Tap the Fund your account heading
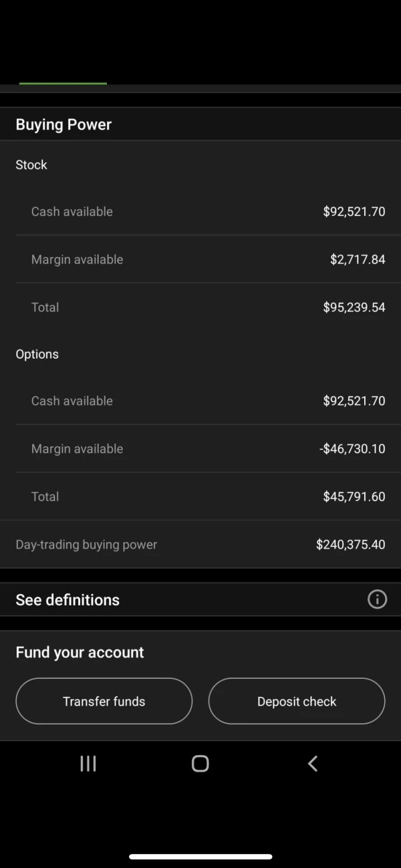Screen dimensions: 401x868 [x=80, y=652]
